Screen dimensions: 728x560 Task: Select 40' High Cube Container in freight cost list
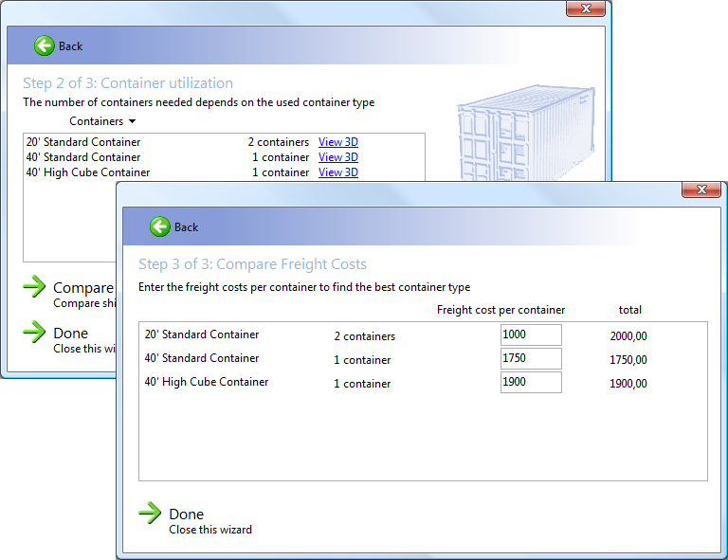pos(207,382)
